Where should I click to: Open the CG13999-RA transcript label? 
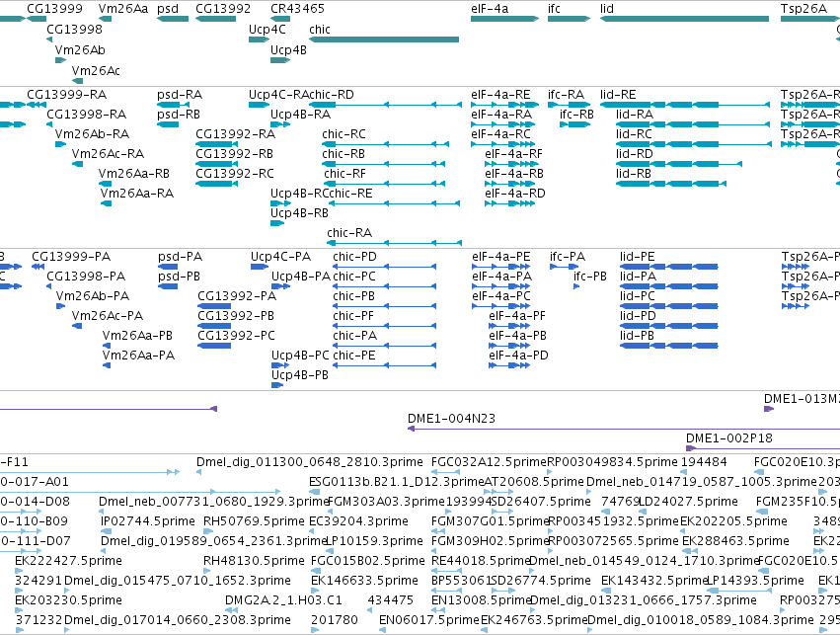[67, 95]
